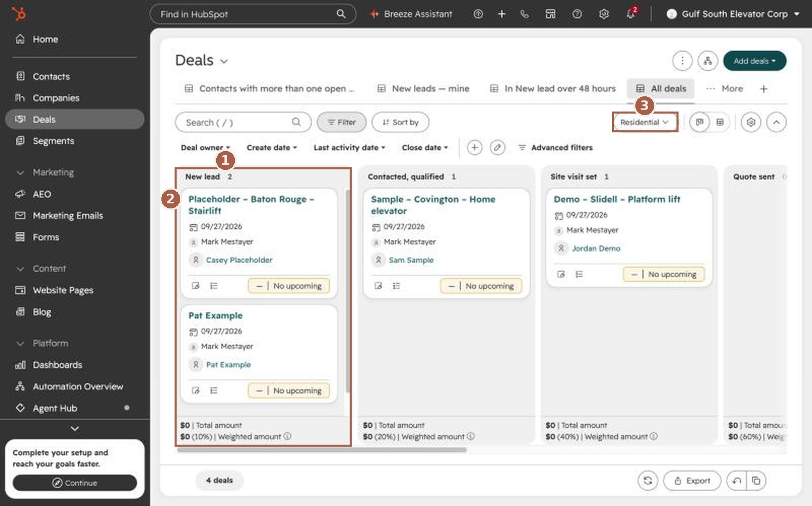Screen dimensions: 812x506
Task: Open Agent Hub in sidebar
Action: 74,408
